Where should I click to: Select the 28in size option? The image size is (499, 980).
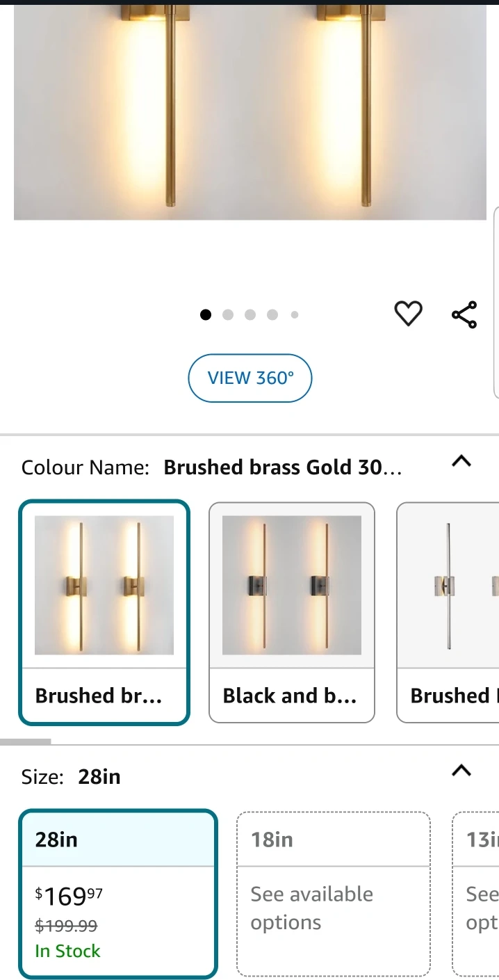[118, 894]
